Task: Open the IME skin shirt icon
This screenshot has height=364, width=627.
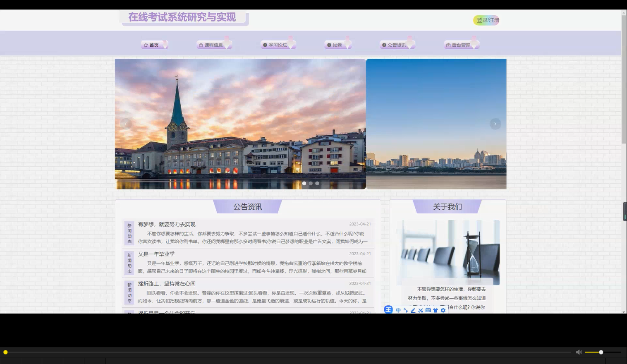Action: point(436,310)
